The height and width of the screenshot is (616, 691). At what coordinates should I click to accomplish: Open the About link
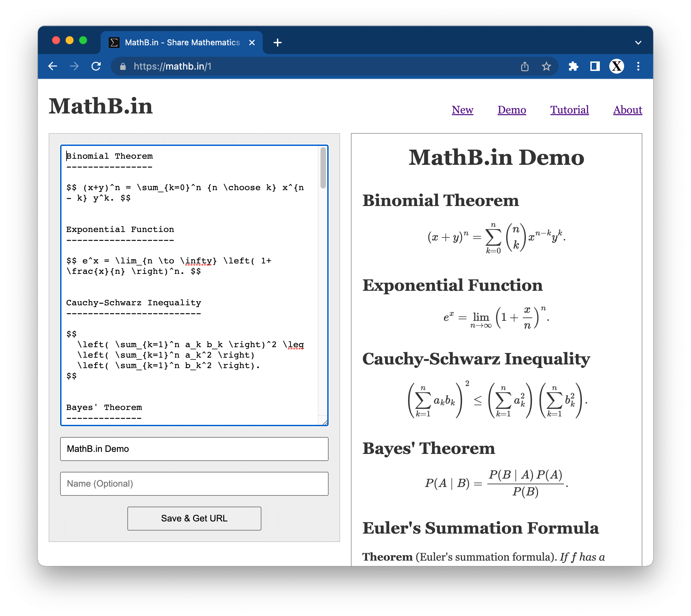pos(627,110)
